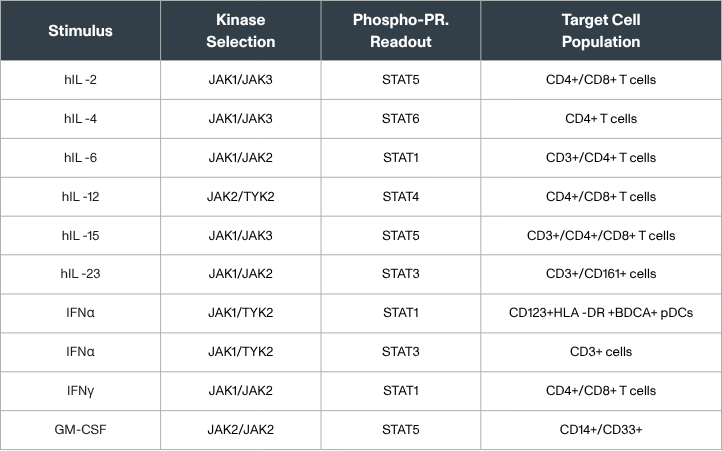Click the Stimulus column header
This screenshot has height=451, width=722.
[x=81, y=31]
